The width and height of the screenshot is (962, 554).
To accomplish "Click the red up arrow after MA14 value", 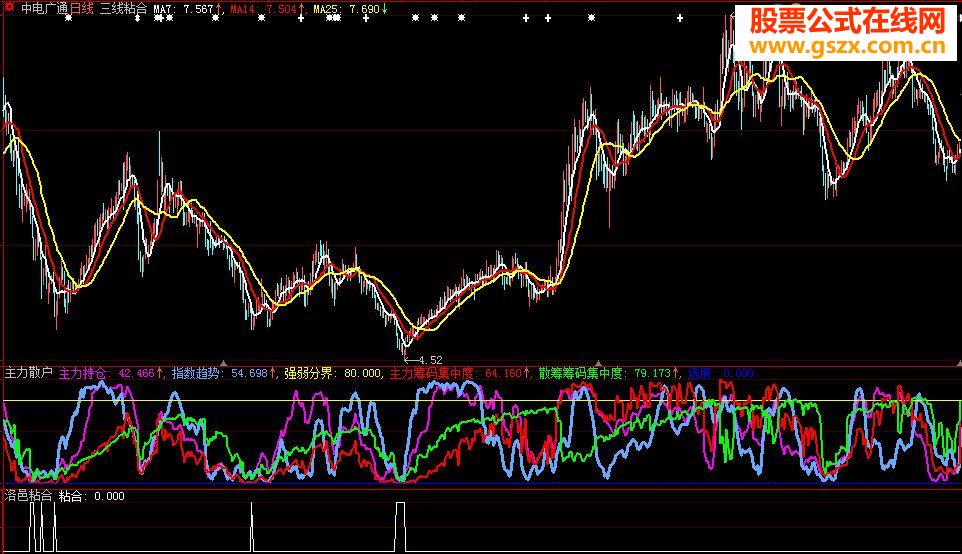I will [302, 9].
